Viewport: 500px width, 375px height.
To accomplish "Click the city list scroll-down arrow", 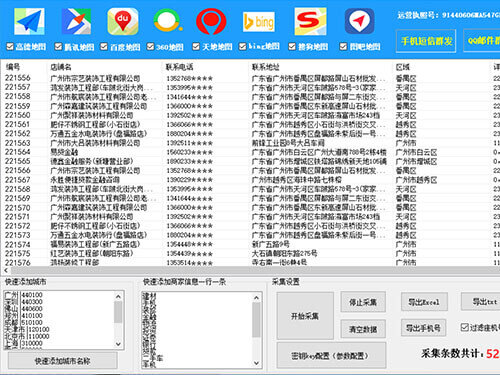I will pyautogui.click(x=118, y=343).
